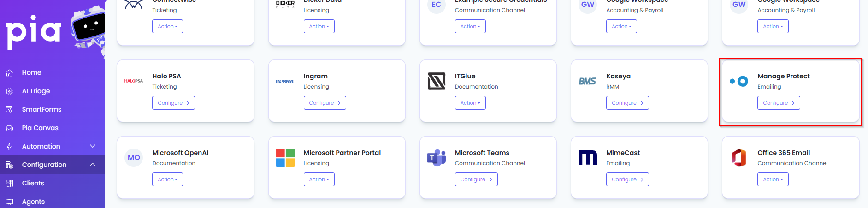Click the SmartForms sidebar icon
The image size is (868, 208).
tap(9, 109)
